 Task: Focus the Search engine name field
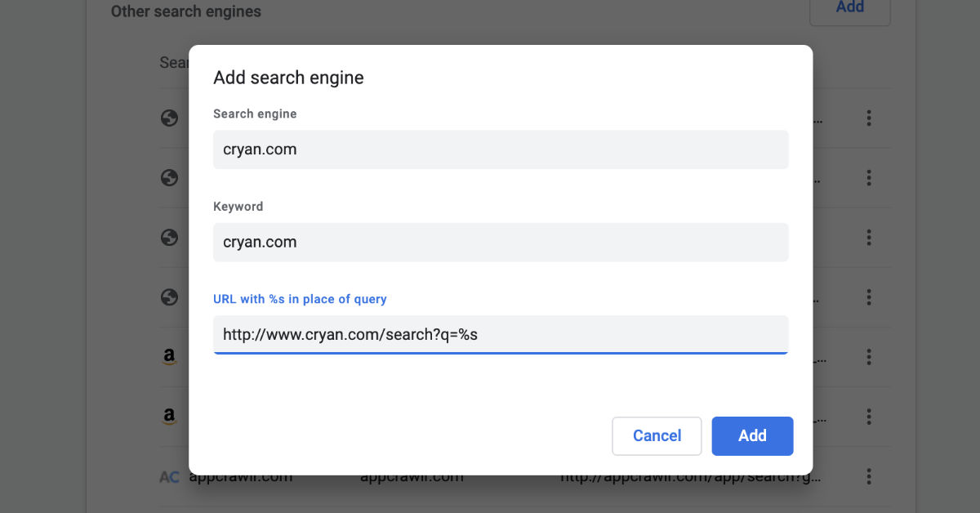[501, 149]
